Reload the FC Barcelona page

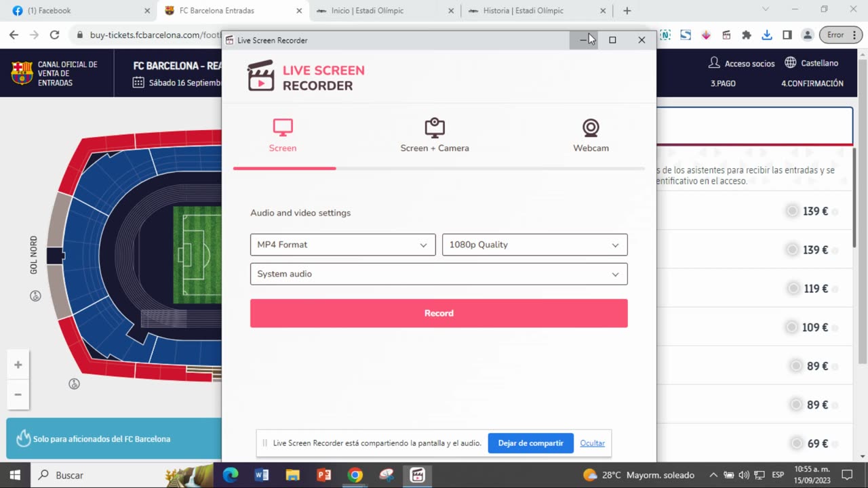[x=55, y=35]
